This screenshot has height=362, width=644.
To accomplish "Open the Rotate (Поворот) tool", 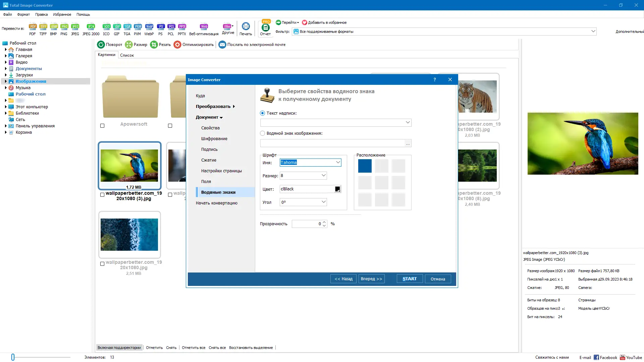I will coord(110,44).
